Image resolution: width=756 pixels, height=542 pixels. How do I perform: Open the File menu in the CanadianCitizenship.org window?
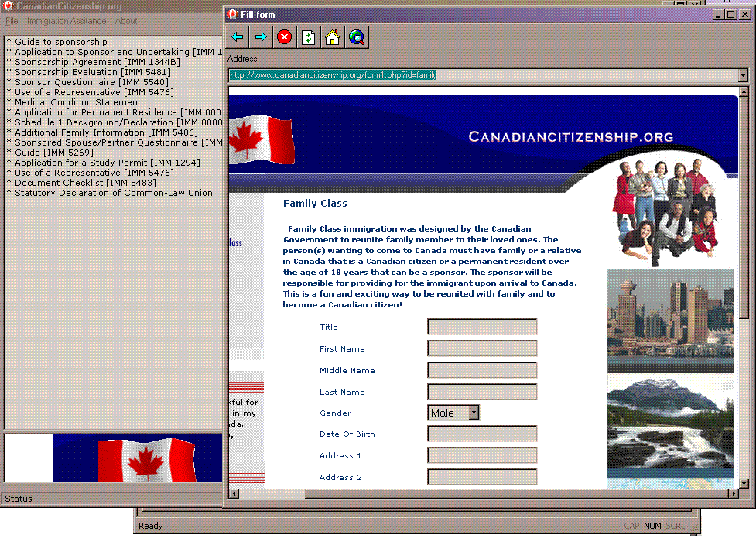12,21
